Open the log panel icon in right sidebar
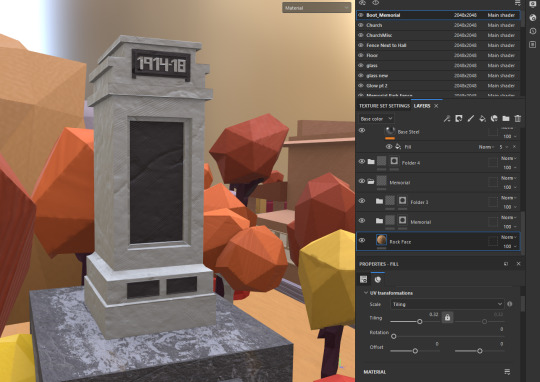The height and width of the screenshot is (382, 540). coord(532,44)
